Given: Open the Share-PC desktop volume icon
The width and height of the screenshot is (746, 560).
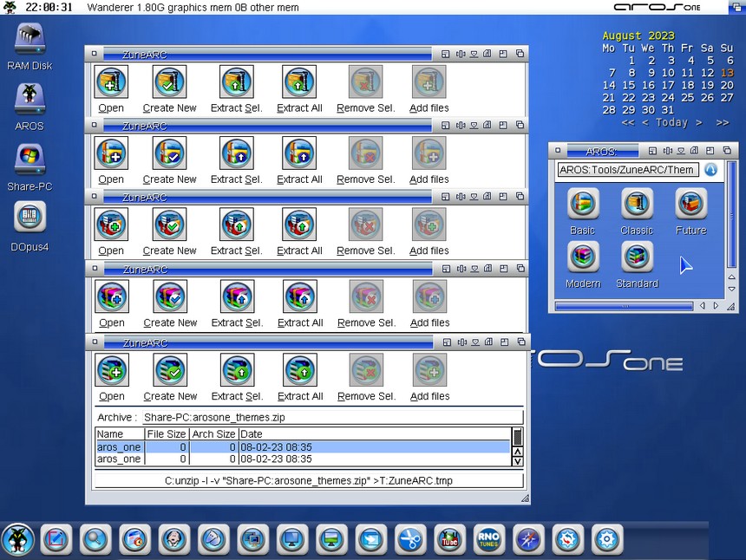Looking at the screenshot, I should point(29,161).
